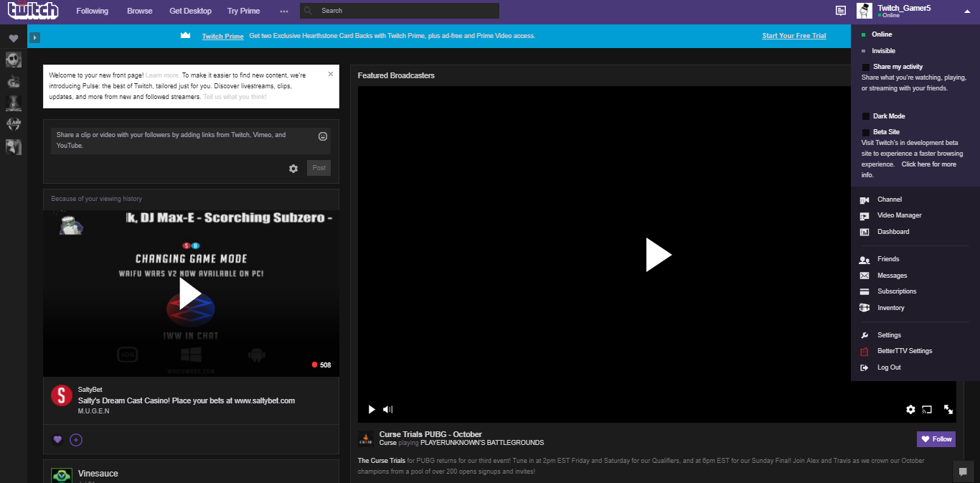The width and height of the screenshot is (980, 483).
Task: Click Start Your Free Trial for Twitch Prime
Action: coord(793,35)
